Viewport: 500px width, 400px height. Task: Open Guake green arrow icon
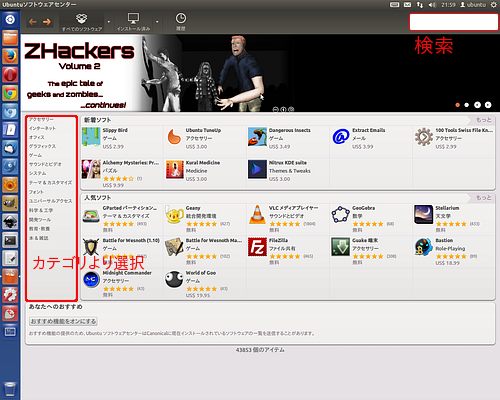[x=340, y=247]
